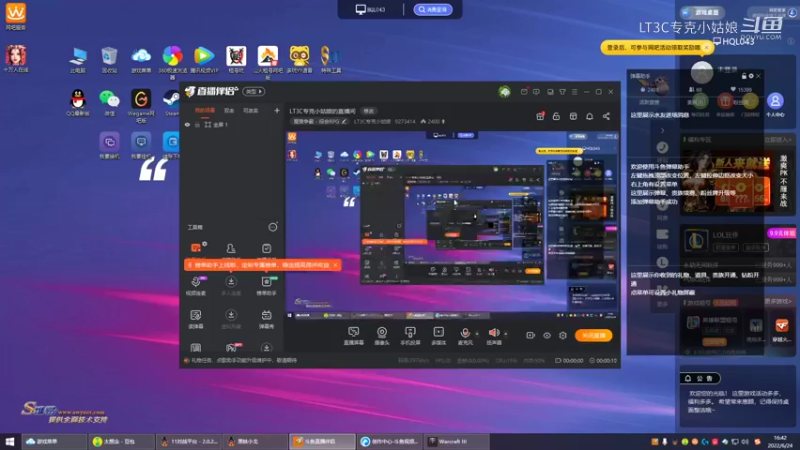Viewport: 800px width, 450px height.
Task: Switch to Warcraft III in the taskbar
Action: [x=457, y=441]
